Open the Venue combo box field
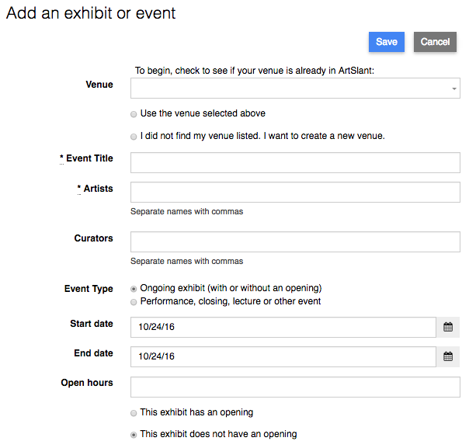Image resolution: width=476 pixels, height=448 pixels. click(x=295, y=88)
